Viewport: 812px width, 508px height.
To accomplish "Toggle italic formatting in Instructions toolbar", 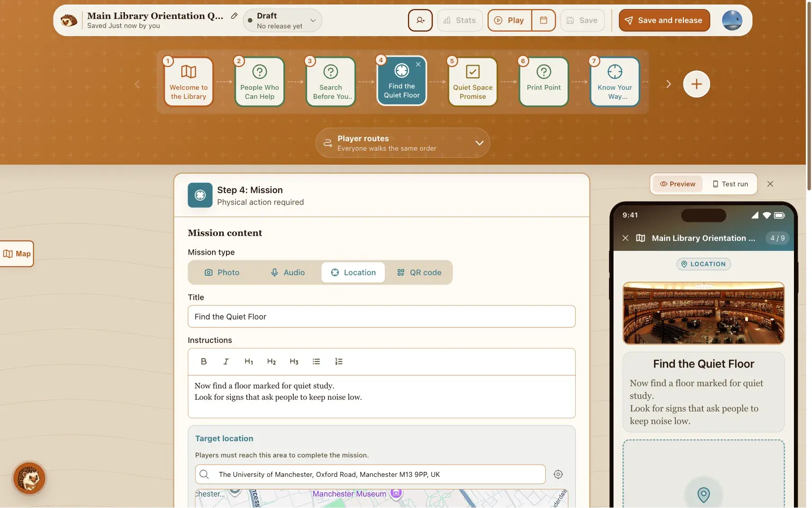I will [226, 361].
